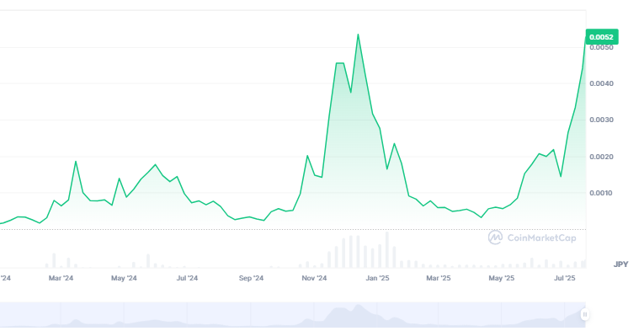Click the 0.0020 y-axis label
The height and width of the screenshot is (331, 644).
(601, 157)
